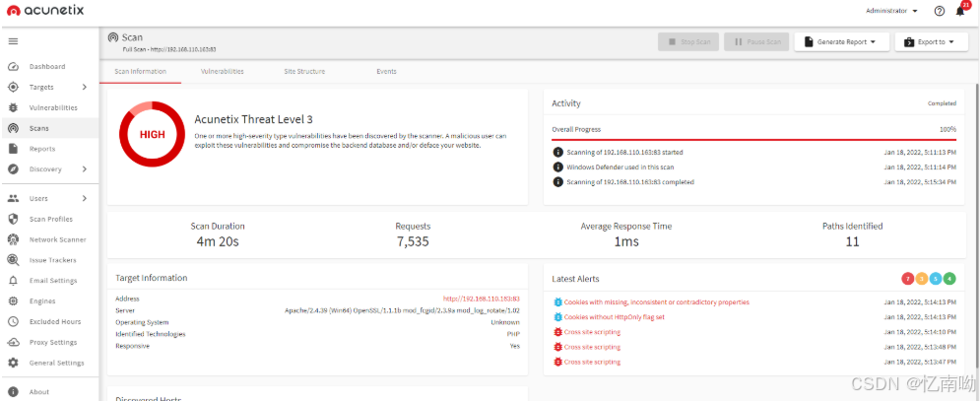
Task: Click the Network Scanner icon
Action: [x=13, y=239]
